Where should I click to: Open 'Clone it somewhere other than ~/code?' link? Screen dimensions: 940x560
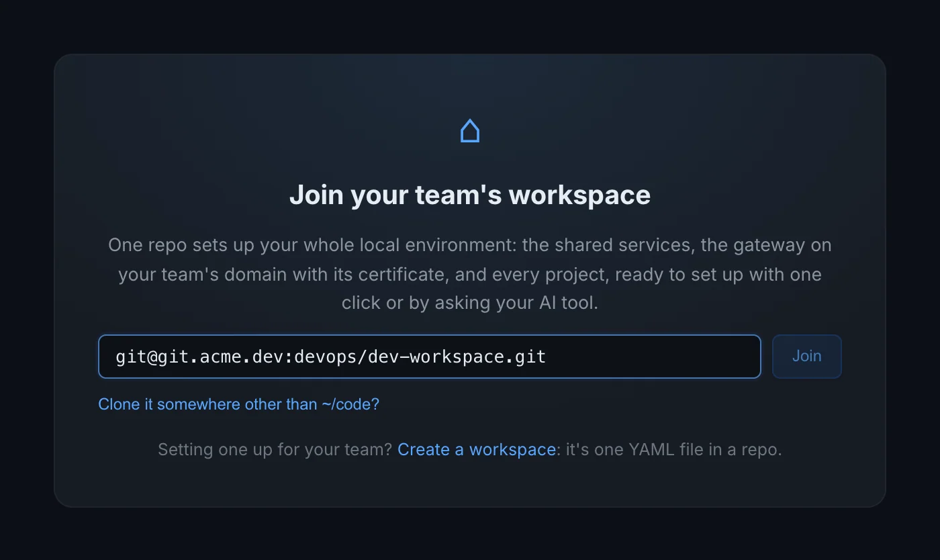pos(238,404)
